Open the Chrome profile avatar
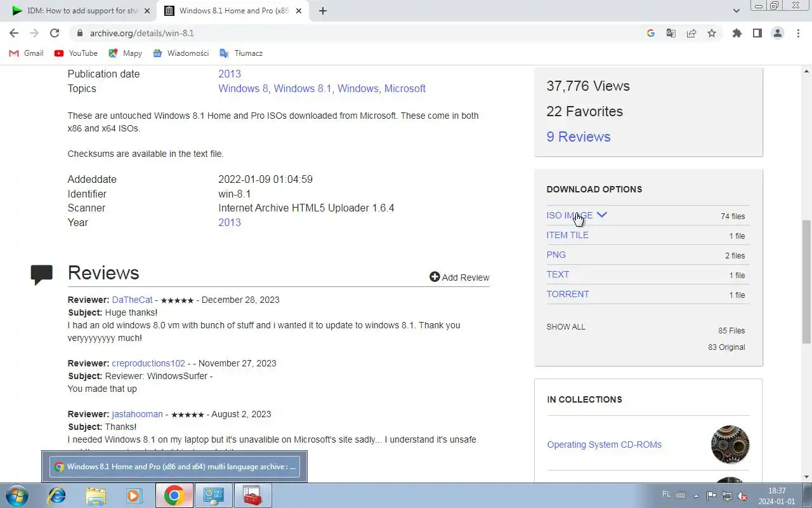 [x=778, y=33]
